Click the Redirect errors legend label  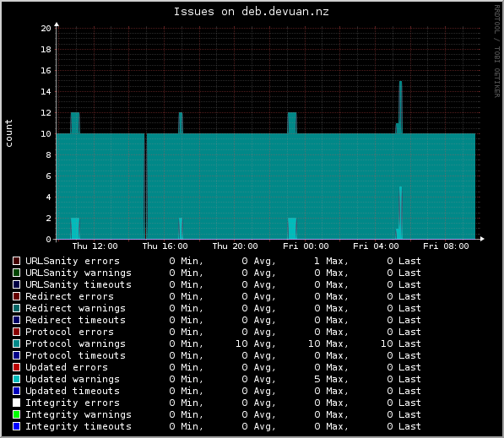tap(69, 296)
